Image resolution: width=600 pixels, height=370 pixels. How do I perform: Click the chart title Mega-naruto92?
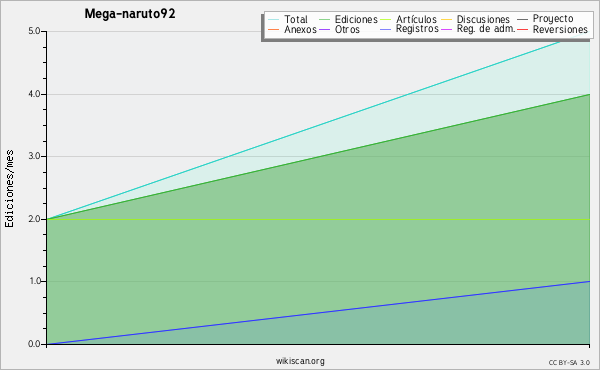[x=130, y=14]
